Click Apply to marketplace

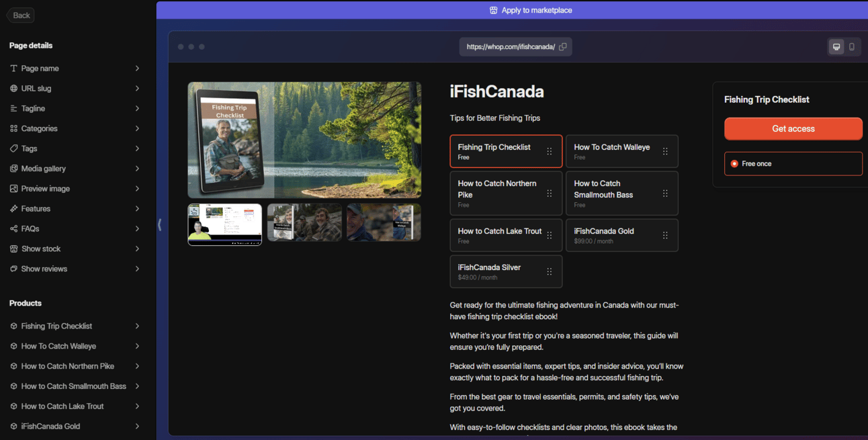click(531, 10)
